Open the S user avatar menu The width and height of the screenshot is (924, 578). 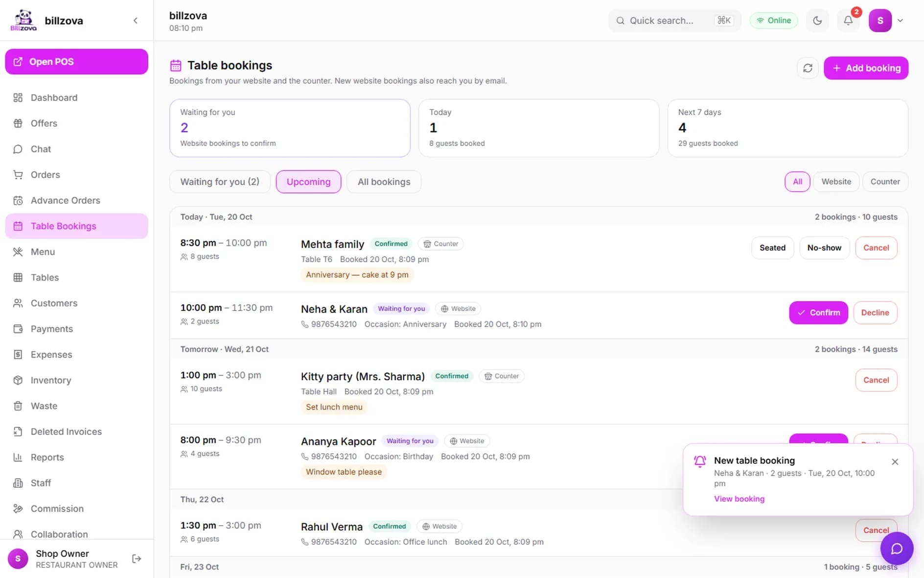(x=880, y=21)
